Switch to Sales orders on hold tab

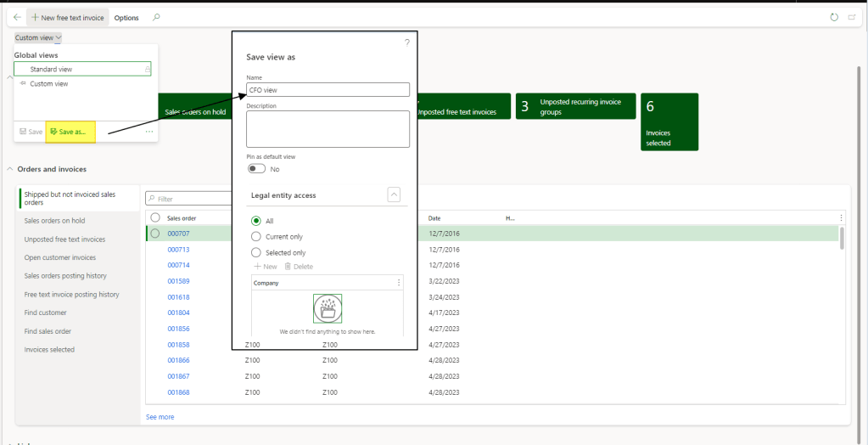coord(54,221)
